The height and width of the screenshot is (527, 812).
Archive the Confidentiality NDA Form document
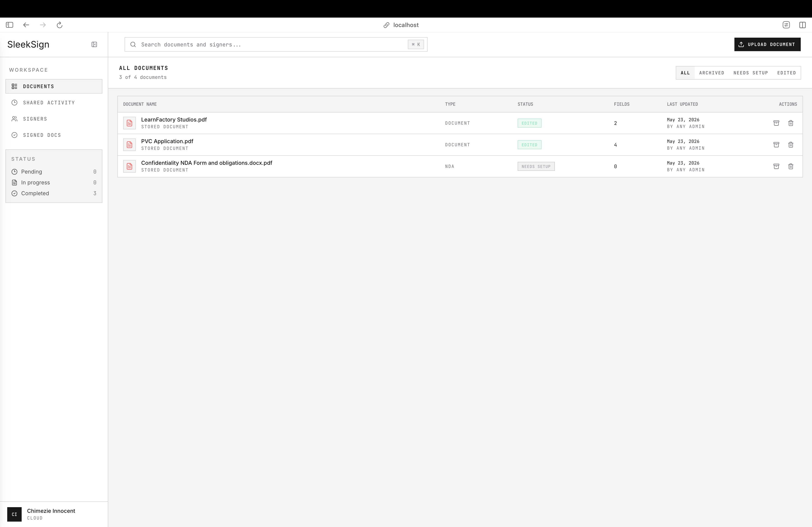click(776, 166)
